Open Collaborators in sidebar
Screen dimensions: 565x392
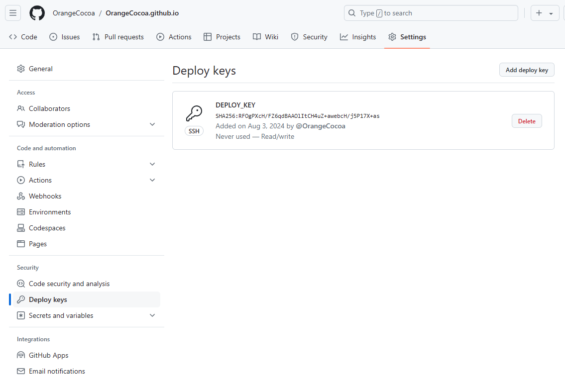pos(87,108)
